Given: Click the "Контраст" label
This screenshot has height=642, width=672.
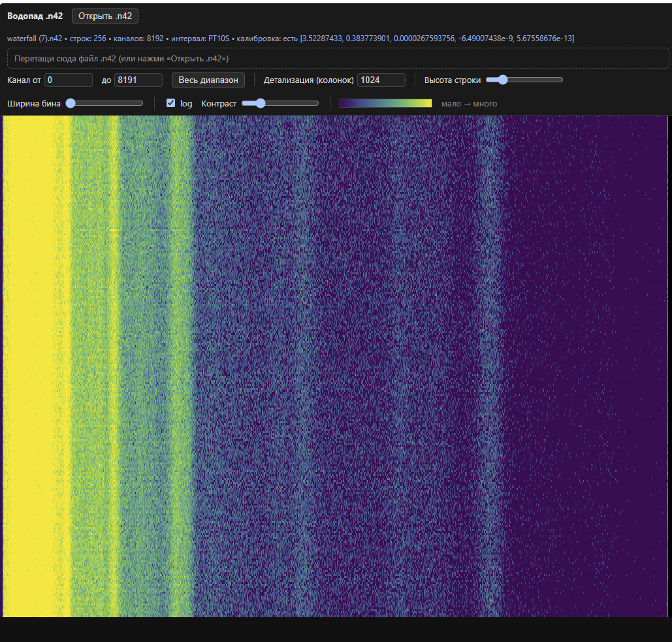Looking at the screenshot, I should point(219,104).
